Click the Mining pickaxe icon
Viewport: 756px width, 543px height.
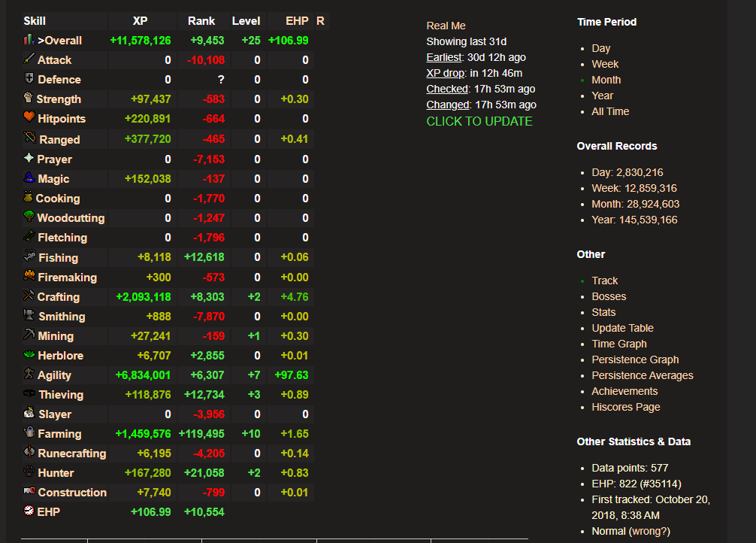click(29, 334)
